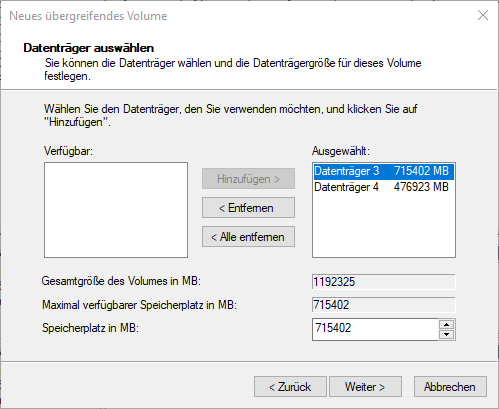Click the Speicherplatz in MB input field
This screenshot has height=409, width=499.
tap(375, 329)
